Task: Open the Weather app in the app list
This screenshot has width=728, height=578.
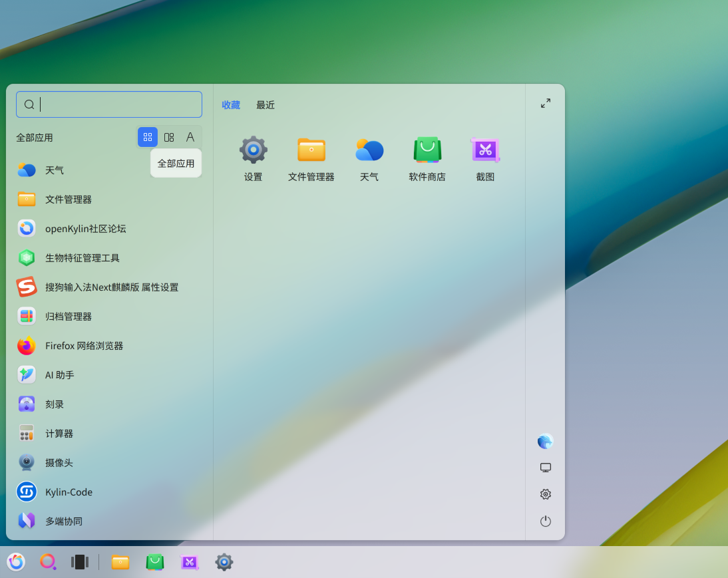Action: (109, 170)
